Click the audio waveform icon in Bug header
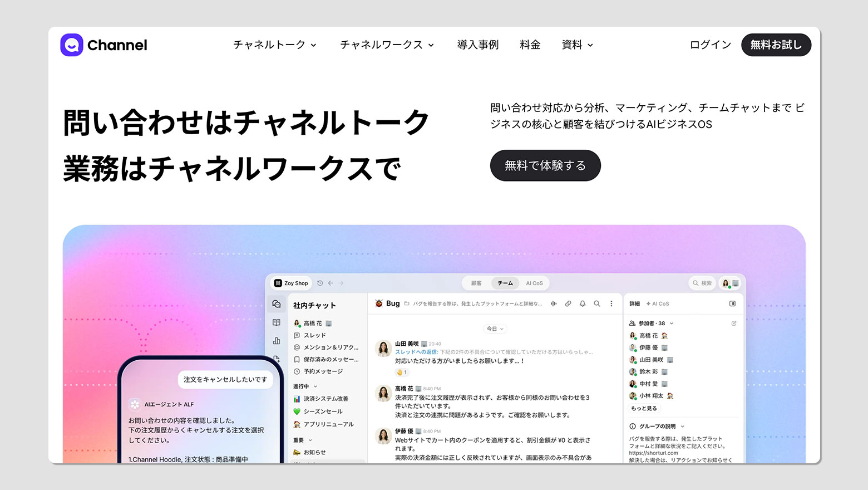Image resolution: width=868 pixels, height=490 pixels. point(554,303)
